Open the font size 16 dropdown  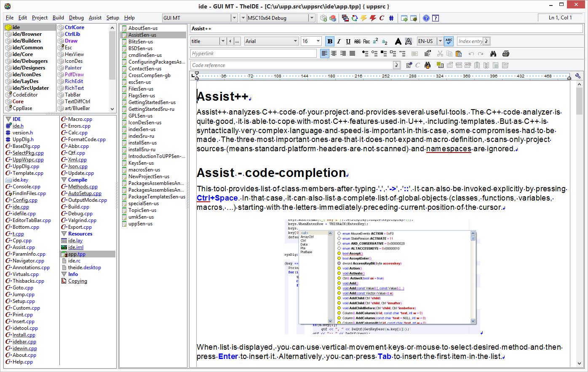[318, 41]
